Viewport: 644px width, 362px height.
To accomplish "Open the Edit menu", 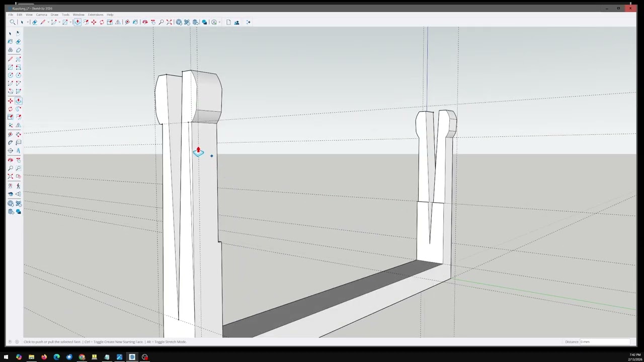I will 19,15.
